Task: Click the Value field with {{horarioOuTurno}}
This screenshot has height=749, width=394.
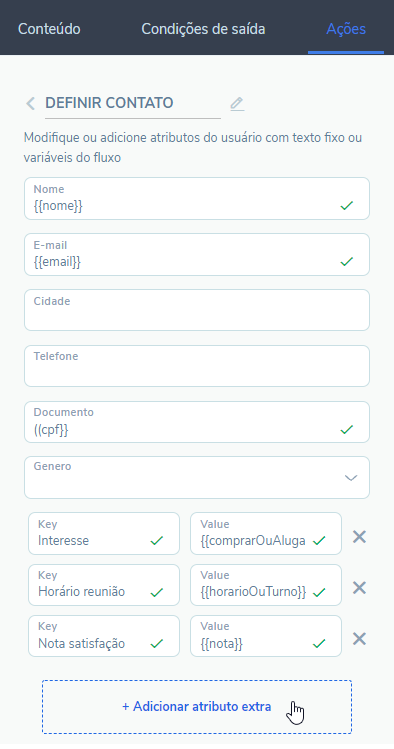Action: [x=266, y=585]
